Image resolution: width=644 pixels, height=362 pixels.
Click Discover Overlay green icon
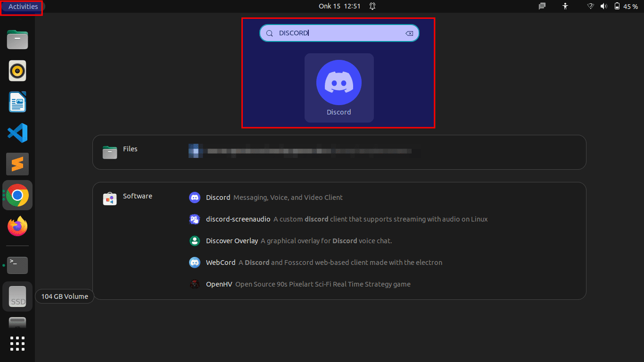coord(195,241)
